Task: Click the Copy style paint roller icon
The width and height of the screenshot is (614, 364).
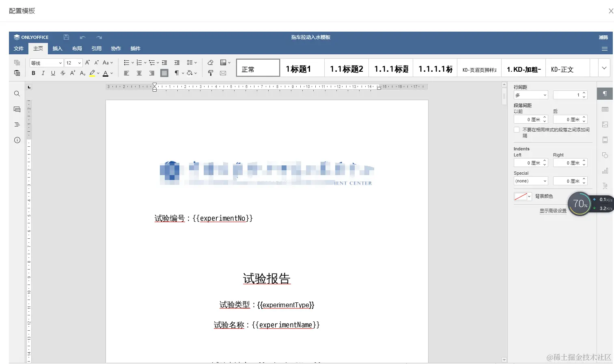Action: point(210,73)
